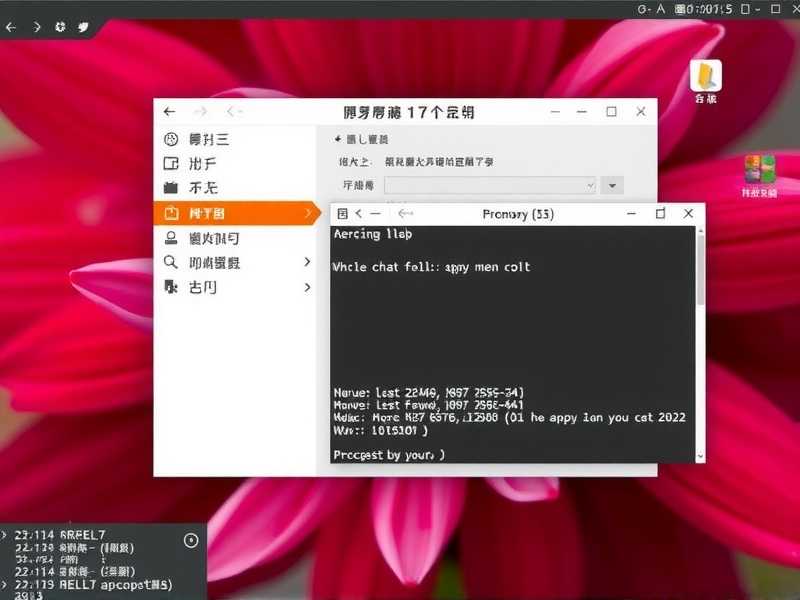Viewport: 800px width, 600px height.
Task: Toggle the circular button beside the bottom terminal
Action: tap(190, 540)
